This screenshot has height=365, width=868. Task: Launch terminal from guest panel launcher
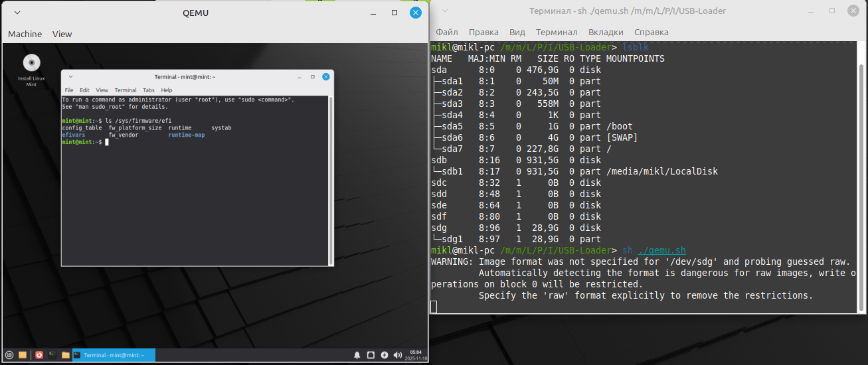coord(52,355)
